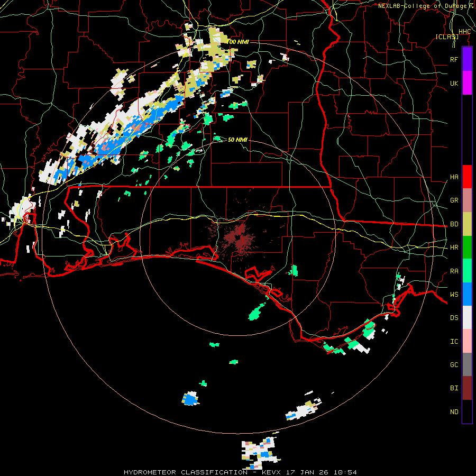Click the white DS dry snow swatch
476x476 pixels.
click(x=467, y=317)
